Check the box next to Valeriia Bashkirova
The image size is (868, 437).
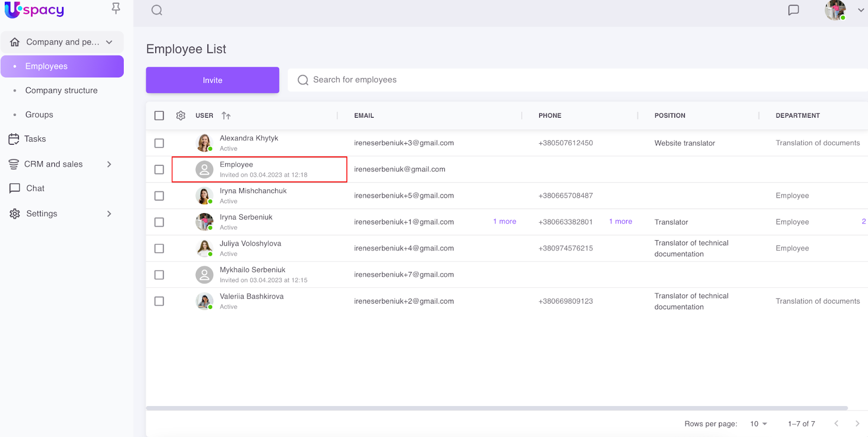[x=159, y=301]
